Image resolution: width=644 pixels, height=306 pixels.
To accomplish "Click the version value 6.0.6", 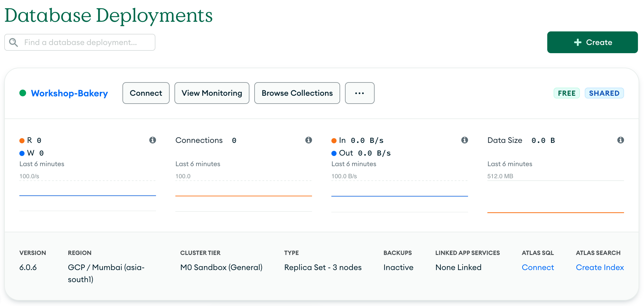I will [x=28, y=267].
